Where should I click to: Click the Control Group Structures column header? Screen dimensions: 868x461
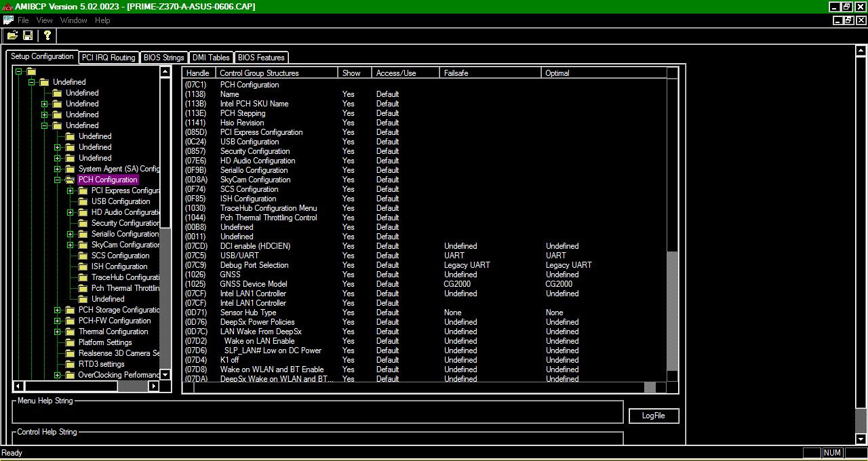(277, 73)
